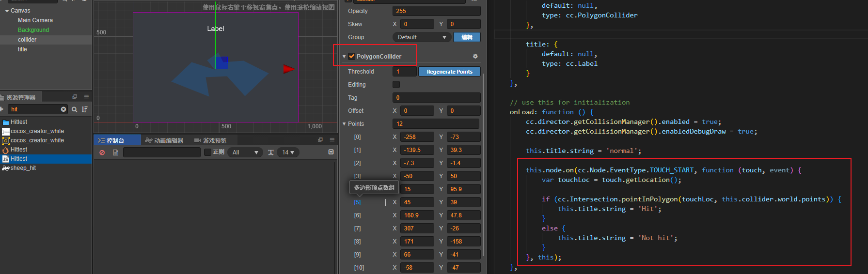Click point [6] X value 160.9
868x274 pixels.
click(417, 215)
